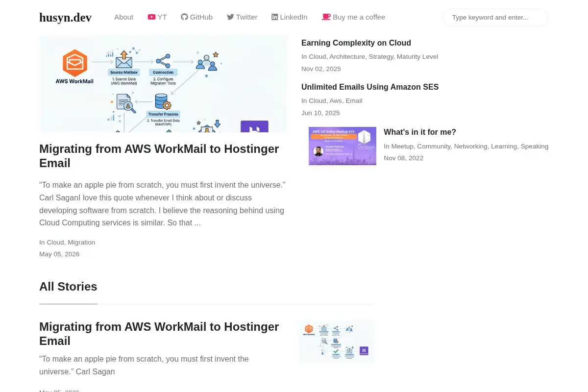
Task: Visit the Twitter text link
Action: click(x=246, y=17)
